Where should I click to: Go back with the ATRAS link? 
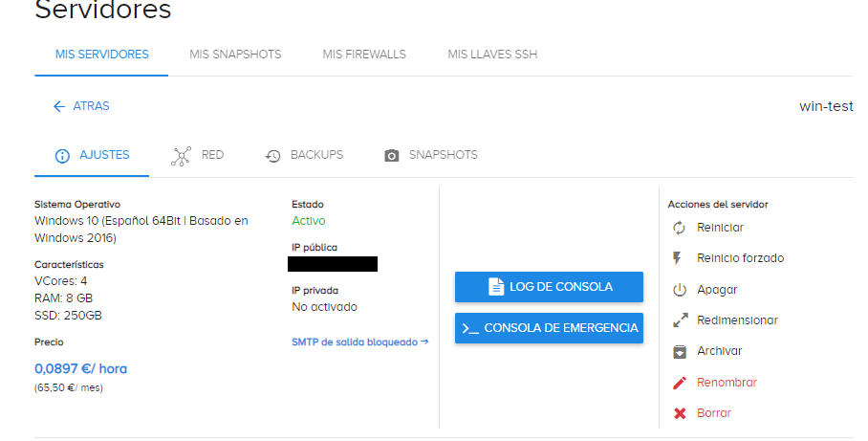81,106
